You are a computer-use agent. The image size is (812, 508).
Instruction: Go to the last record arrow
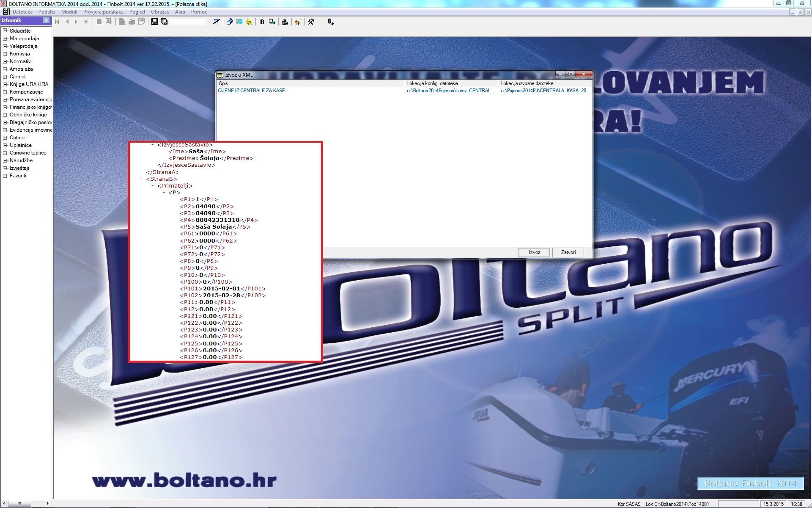point(86,22)
